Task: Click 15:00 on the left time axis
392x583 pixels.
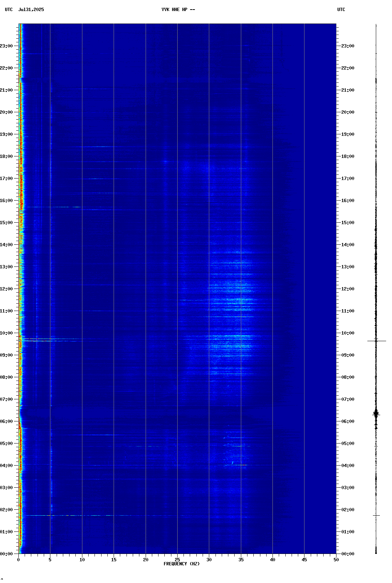Action: (6, 223)
